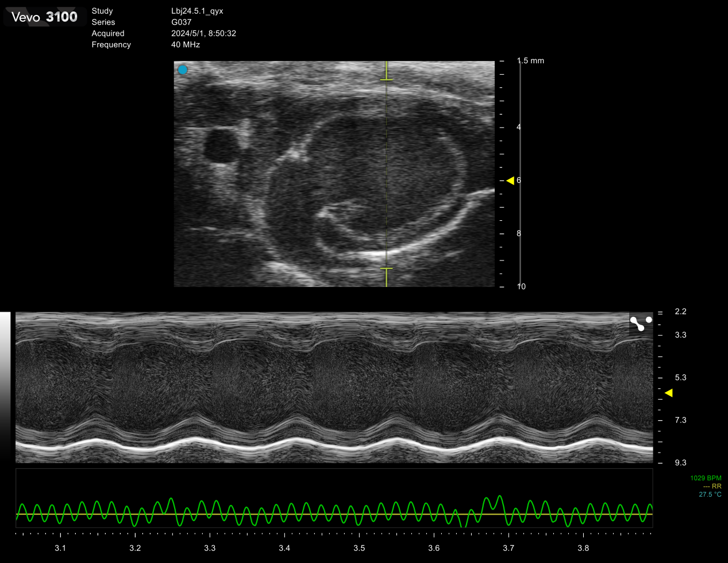Click the white measurement icon on M-mode
Image resolution: width=728 pixels, height=563 pixels.
(x=641, y=324)
